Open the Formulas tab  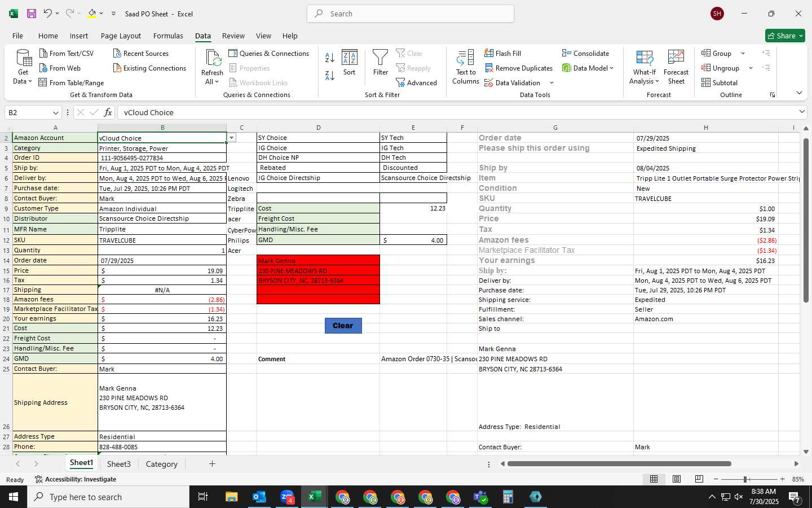(x=168, y=36)
